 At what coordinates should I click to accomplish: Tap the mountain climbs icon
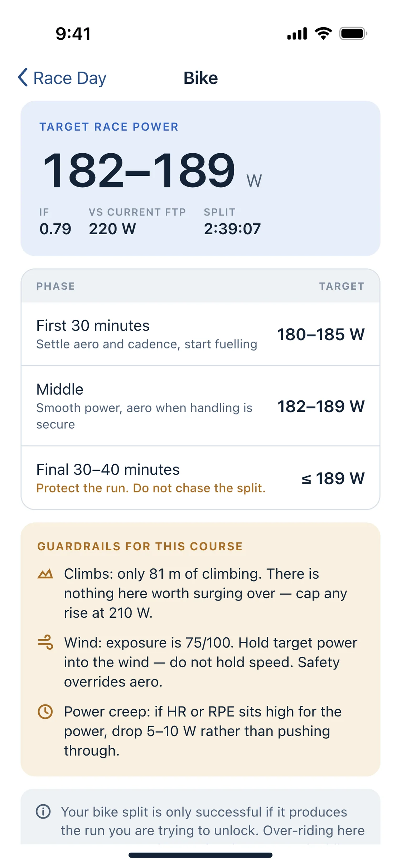(45, 574)
